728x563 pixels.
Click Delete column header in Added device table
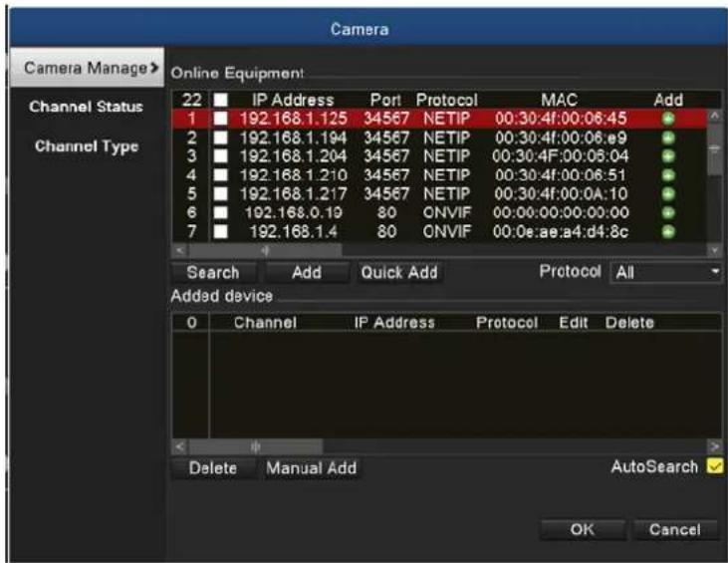coord(629,323)
